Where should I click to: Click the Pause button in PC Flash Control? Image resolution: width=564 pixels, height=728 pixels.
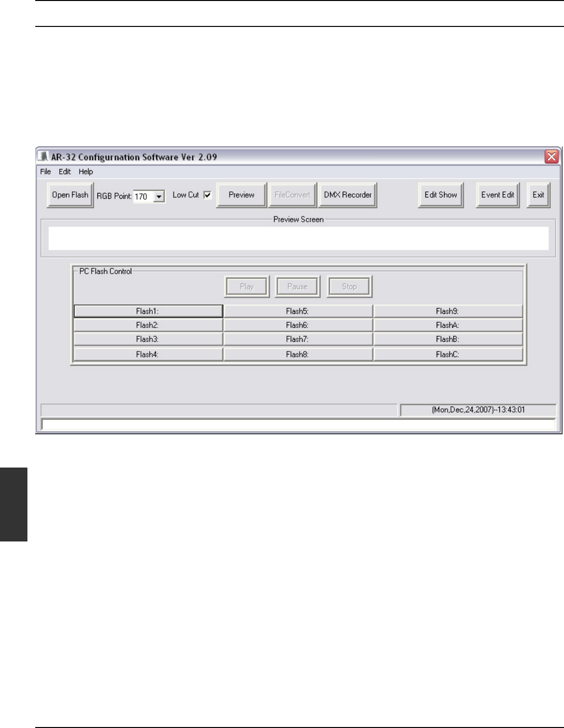(x=297, y=286)
